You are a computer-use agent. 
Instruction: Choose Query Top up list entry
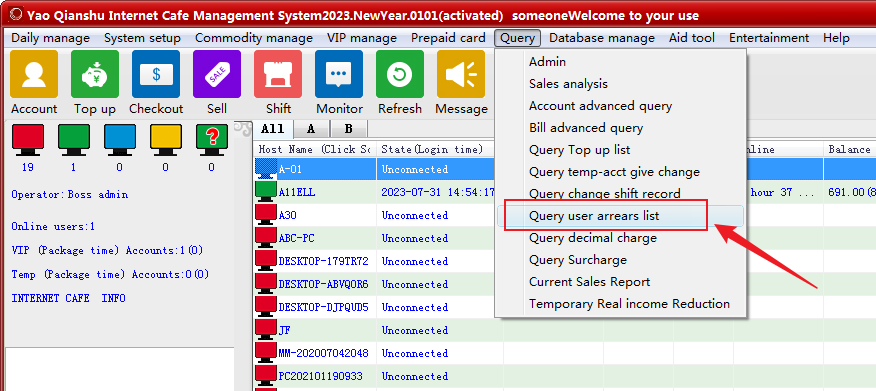pyautogui.click(x=620, y=150)
